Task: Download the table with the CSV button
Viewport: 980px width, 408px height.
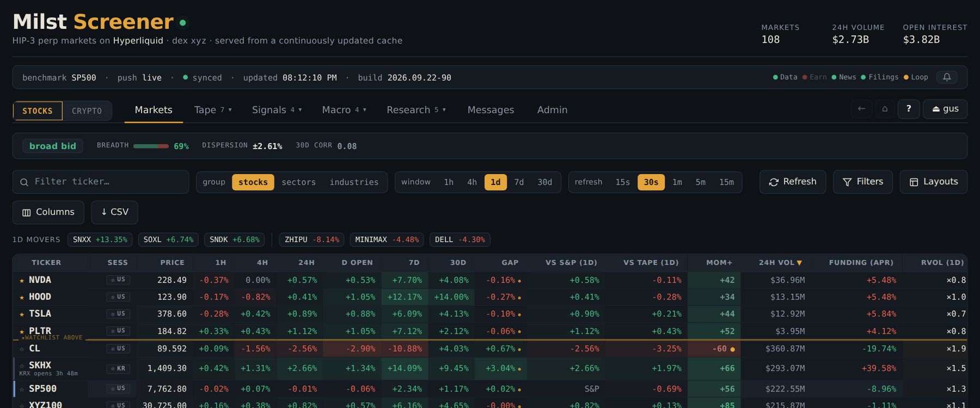Action: 114,212
